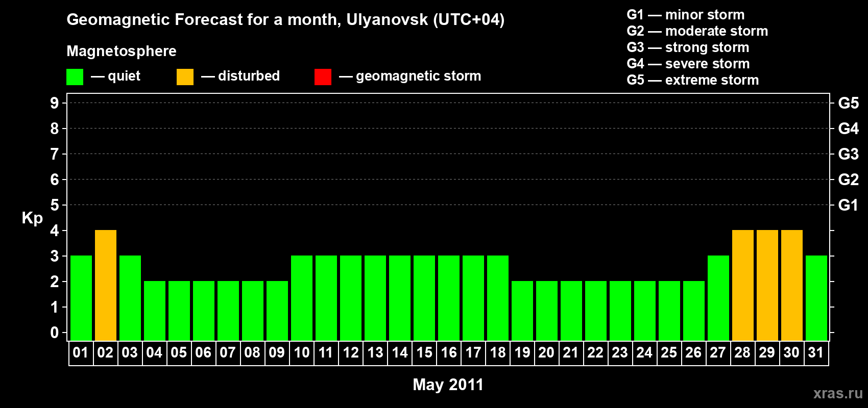Viewport: 868px width, 408px height.
Task: Select the green bar for day 19
Action: (x=522, y=311)
